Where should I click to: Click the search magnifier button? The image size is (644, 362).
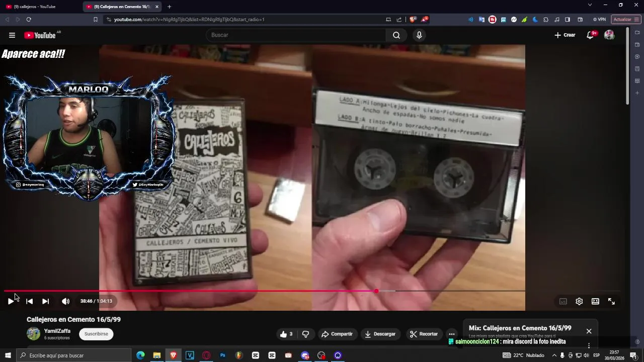(x=396, y=35)
